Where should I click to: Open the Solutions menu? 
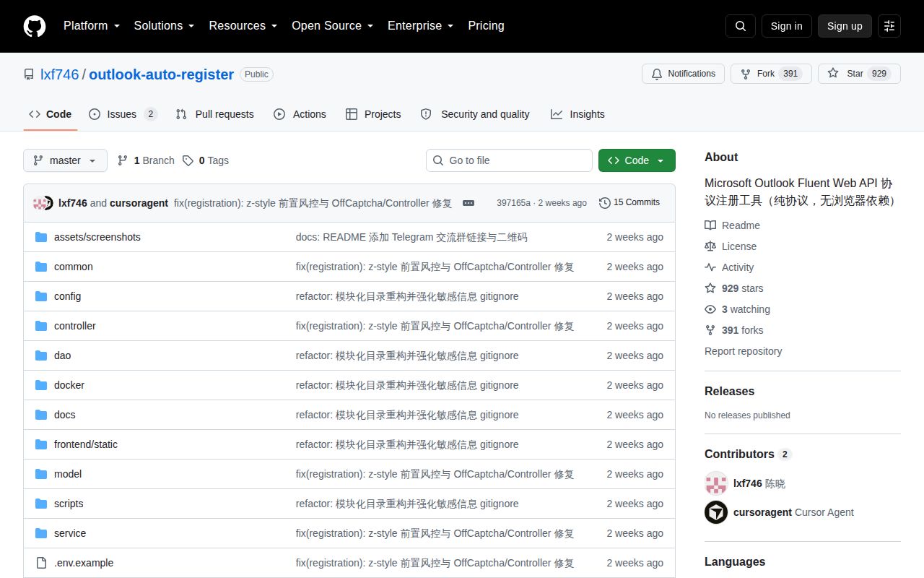coord(164,26)
